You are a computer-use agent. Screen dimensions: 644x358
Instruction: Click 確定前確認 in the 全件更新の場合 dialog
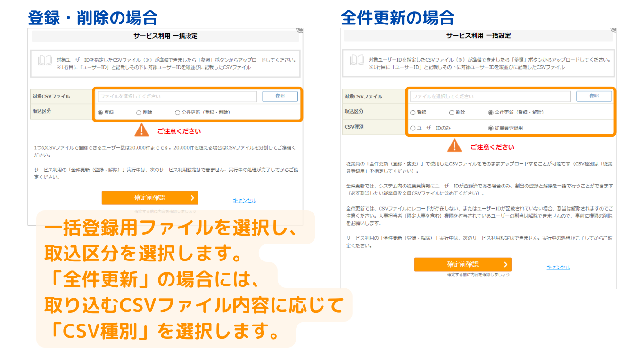(x=462, y=264)
